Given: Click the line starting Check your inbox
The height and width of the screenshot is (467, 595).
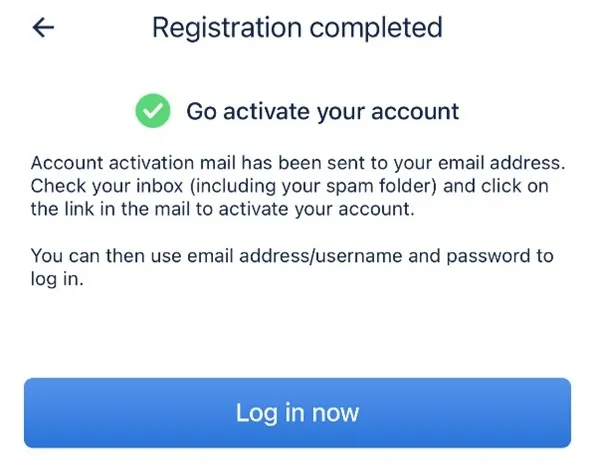Looking at the screenshot, I should point(290,186).
